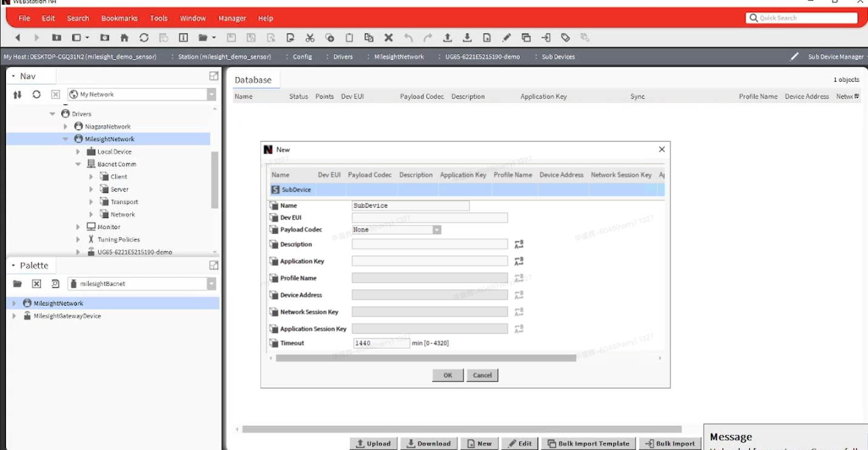Click the Name field containing SubDevice
Viewport: 868px width, 450px height.
click(411, 206)
